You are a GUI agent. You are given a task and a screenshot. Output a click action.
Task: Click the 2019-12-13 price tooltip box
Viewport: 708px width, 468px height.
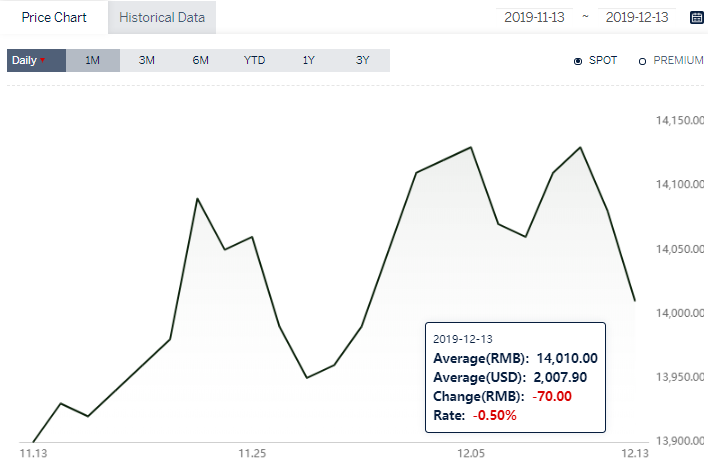515,378
